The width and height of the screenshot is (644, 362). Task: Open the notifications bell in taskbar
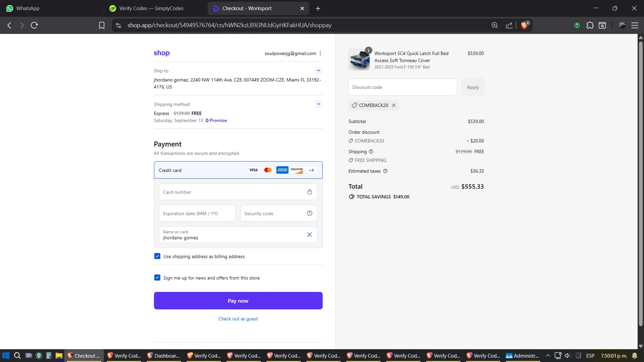pos(635,356)
